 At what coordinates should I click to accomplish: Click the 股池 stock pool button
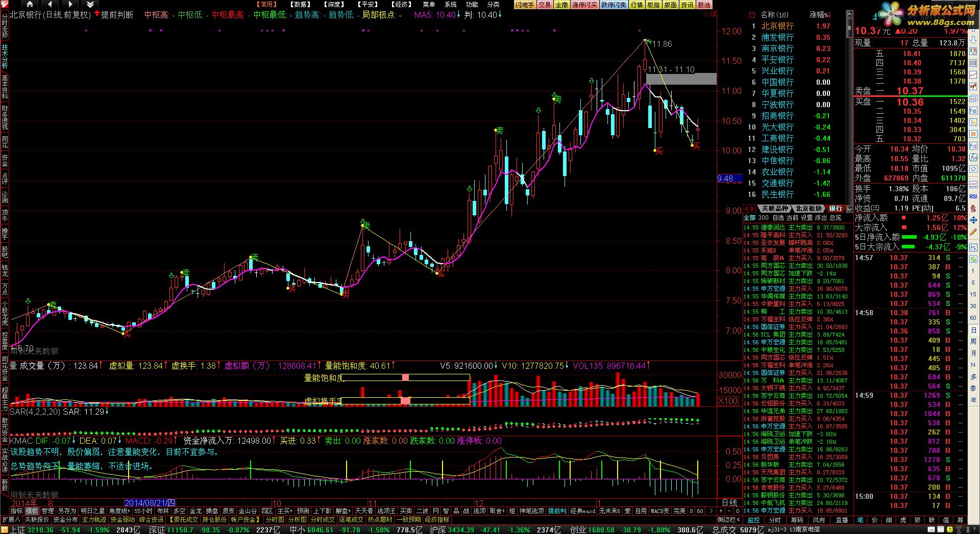704,5
